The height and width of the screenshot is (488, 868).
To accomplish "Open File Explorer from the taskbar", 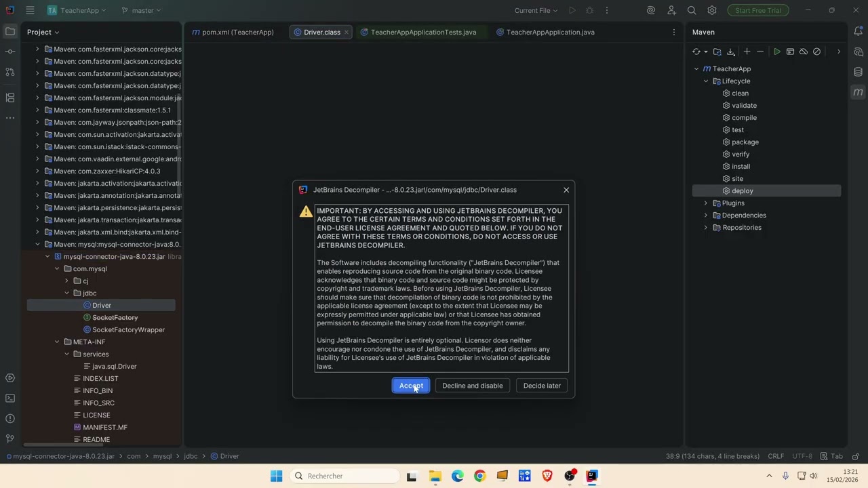I will 435,476.
